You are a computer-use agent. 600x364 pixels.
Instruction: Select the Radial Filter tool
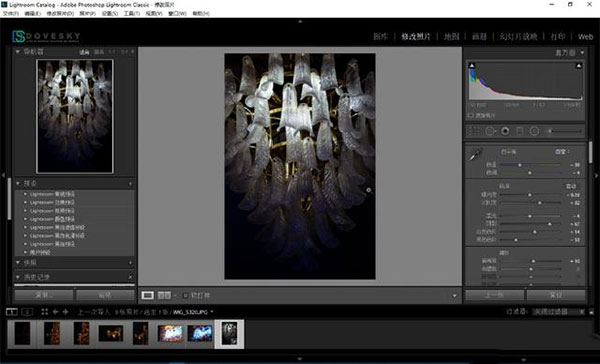coord(535,131)
